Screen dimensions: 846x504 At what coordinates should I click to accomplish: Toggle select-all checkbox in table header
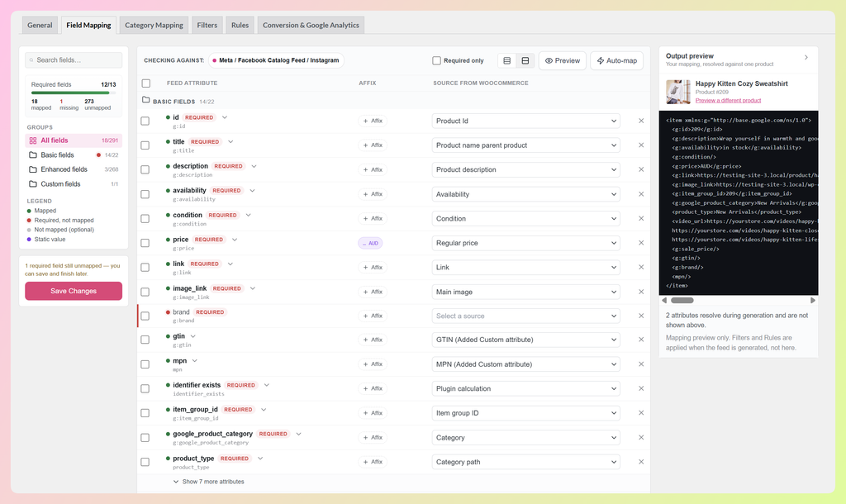pyautogui.click(x=145, y=83)
